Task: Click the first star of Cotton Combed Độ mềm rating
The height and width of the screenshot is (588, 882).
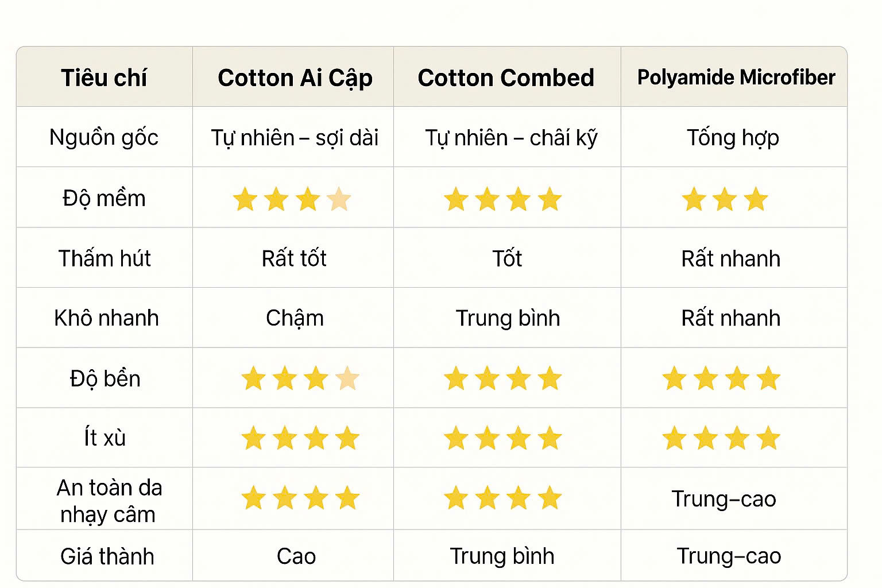Action: click(x=457, y=199)
